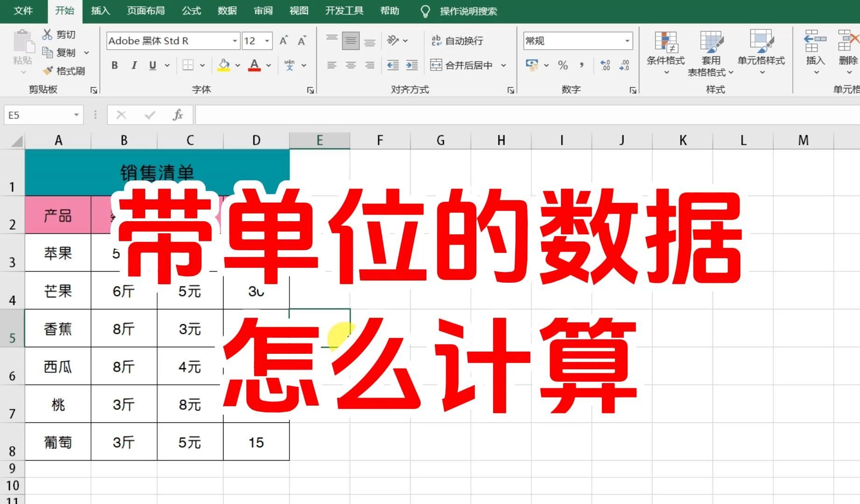Toggle italic formatting
Viewport: 860px width, 504px height.
[134, 65]
